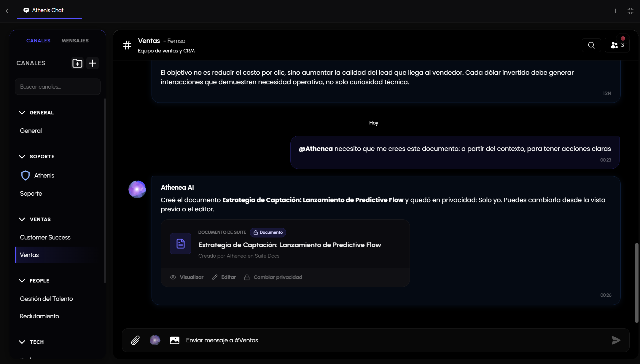
Task: Click the 00:23 message timestamp
Action: click(606, 160)
